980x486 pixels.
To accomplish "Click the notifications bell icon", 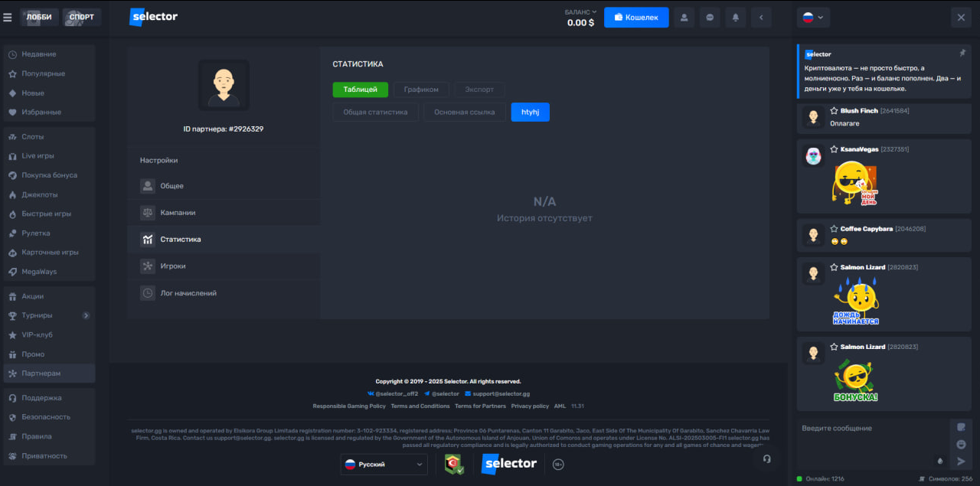I will (x=735, y=17).
